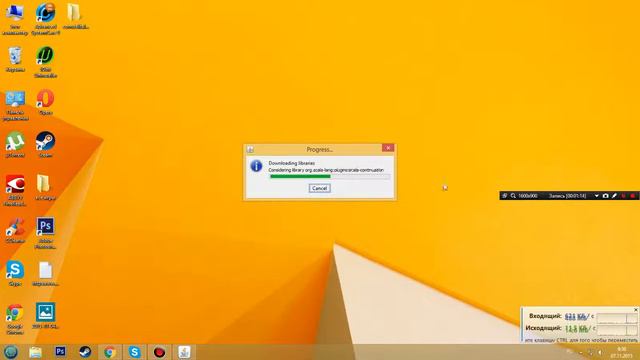Open the folder icon in the top desktop row
The image size is (640, 360).
[76, 16]
